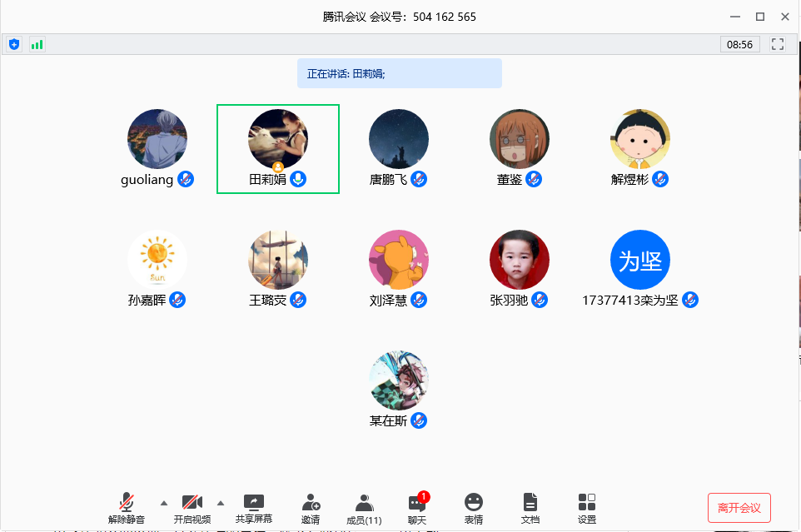Viewport: 801px width, 532px height.
Task: Open the 文档 documents icon
Action: (x=530, y=502)
